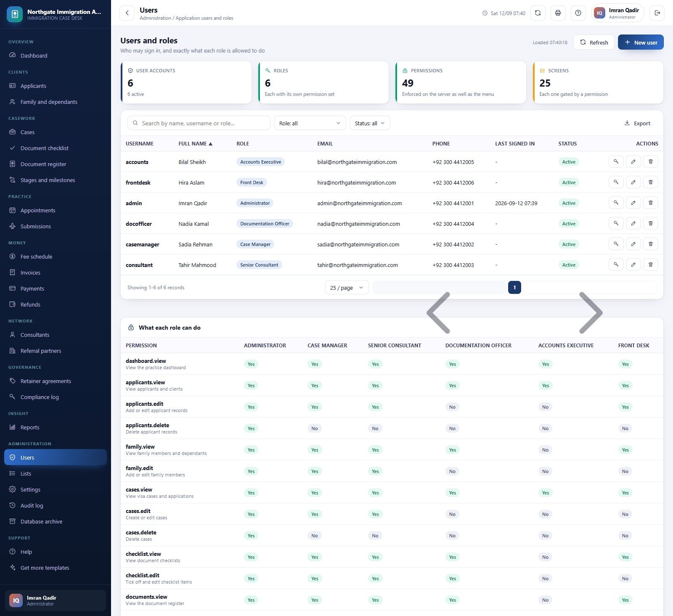The image size is (673, 616).
Task: Go to page 1 in pagination
Action: pyautogui.click(x=514, y=288)
